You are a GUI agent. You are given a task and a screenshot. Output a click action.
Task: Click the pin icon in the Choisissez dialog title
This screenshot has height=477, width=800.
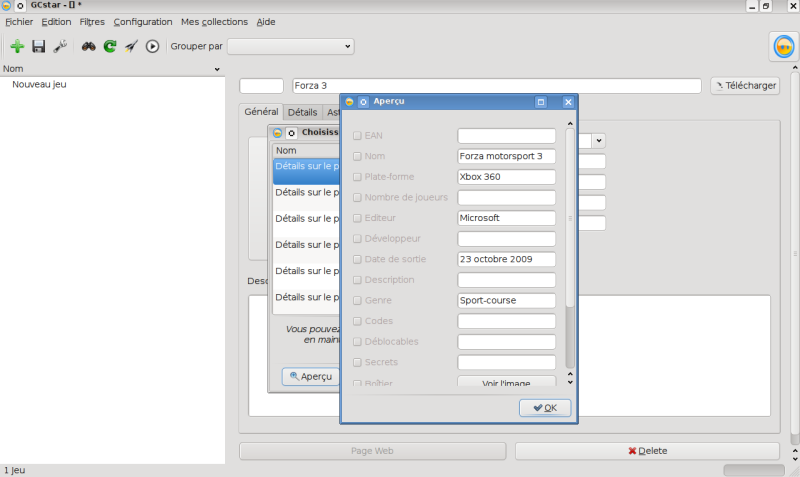pyautogui.click(x=291, y=133)
